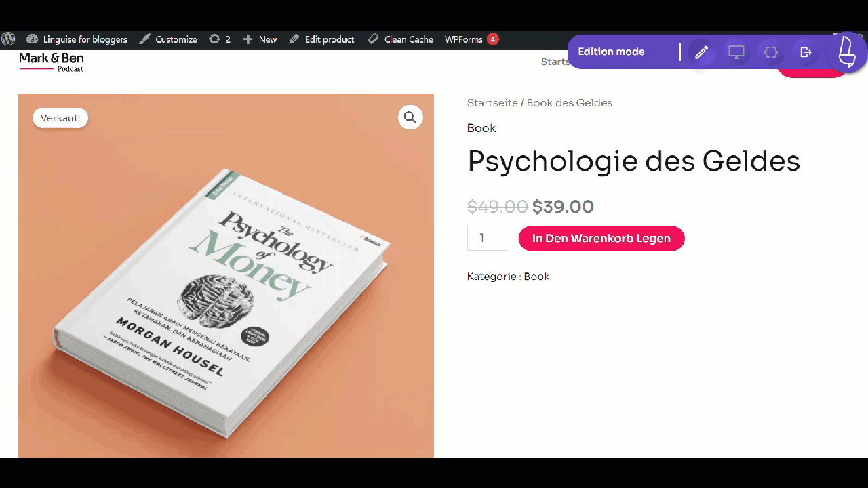Click the Psychologie des Geldes title

pyautogui.click(x=634, y=161)
